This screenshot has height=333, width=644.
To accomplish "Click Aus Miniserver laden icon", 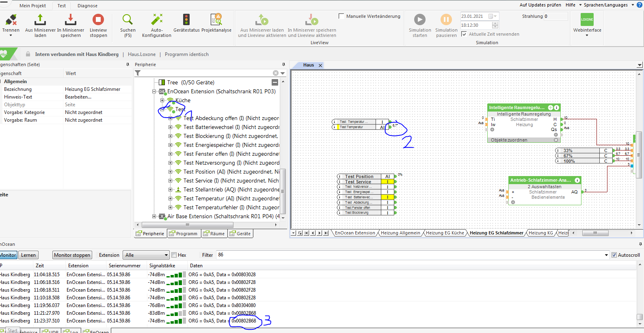I will point(40,20).
